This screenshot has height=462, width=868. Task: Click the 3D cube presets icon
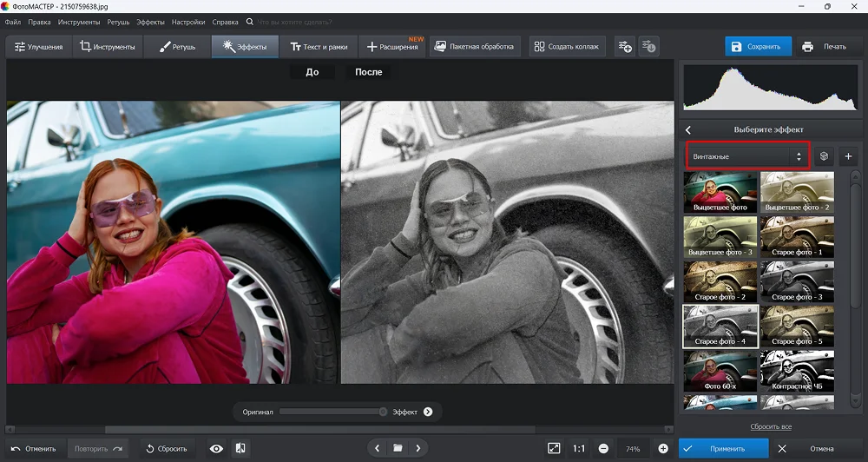click(824, 156)
